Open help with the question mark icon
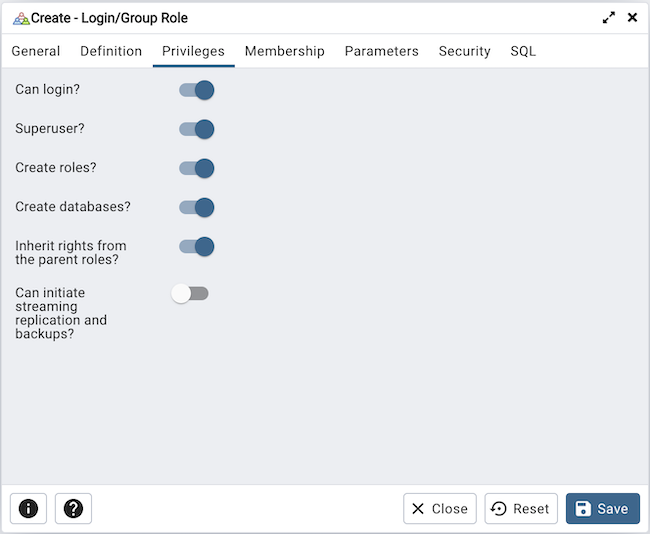Screen dimensions: 650x534 [x=73, y=509]
